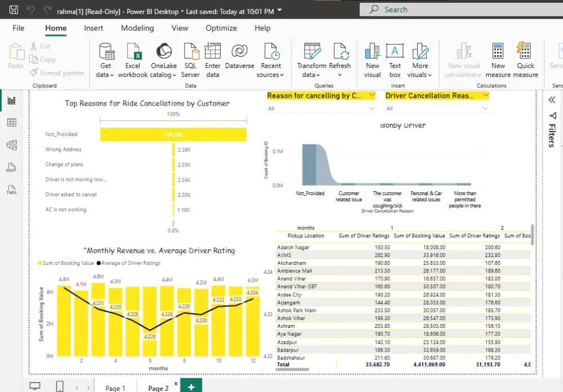Image resolution: width=563 pixels, height=392 pixels.
Task: Open Dataverse connector
Action: pos(239,56)
